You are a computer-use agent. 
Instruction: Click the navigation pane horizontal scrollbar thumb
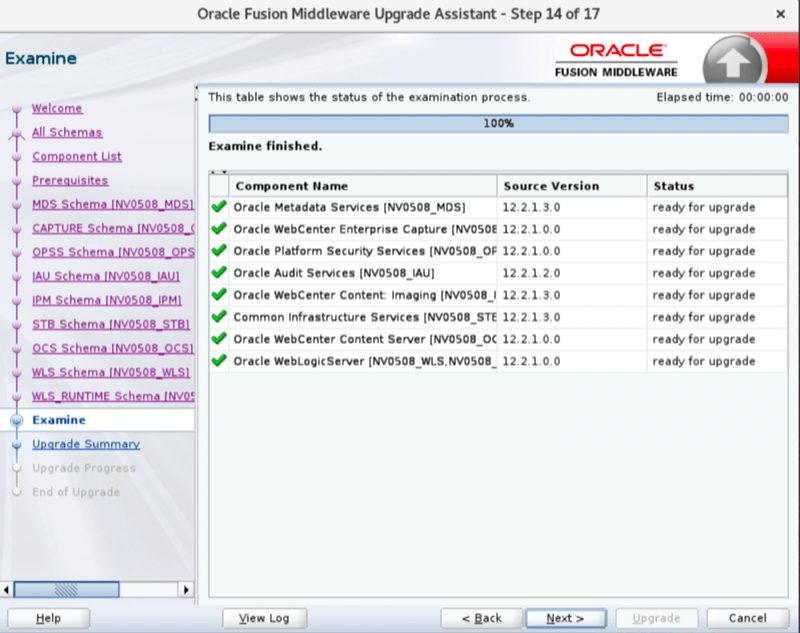[x=66, y=590]
